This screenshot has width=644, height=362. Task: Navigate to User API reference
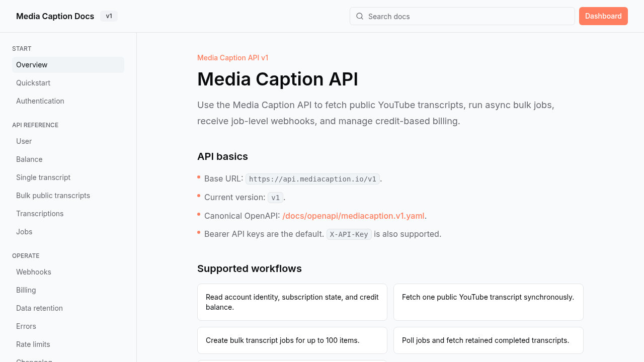coord(68,141)
